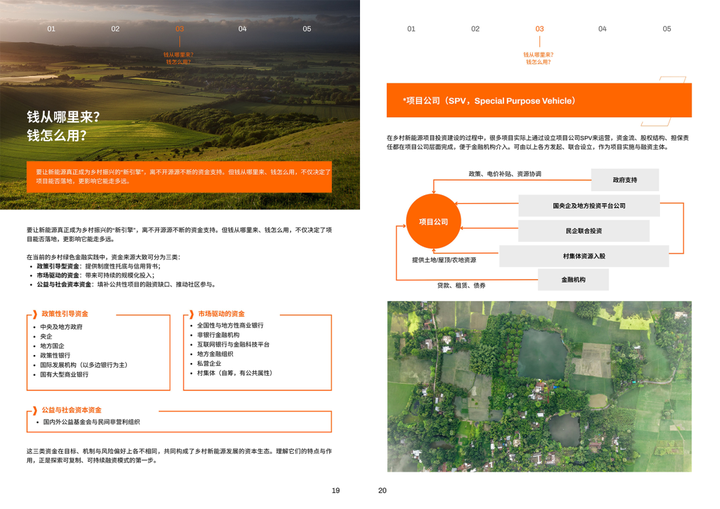Click page number 20
Screen dimensions: 720x509
click(382, 490)
